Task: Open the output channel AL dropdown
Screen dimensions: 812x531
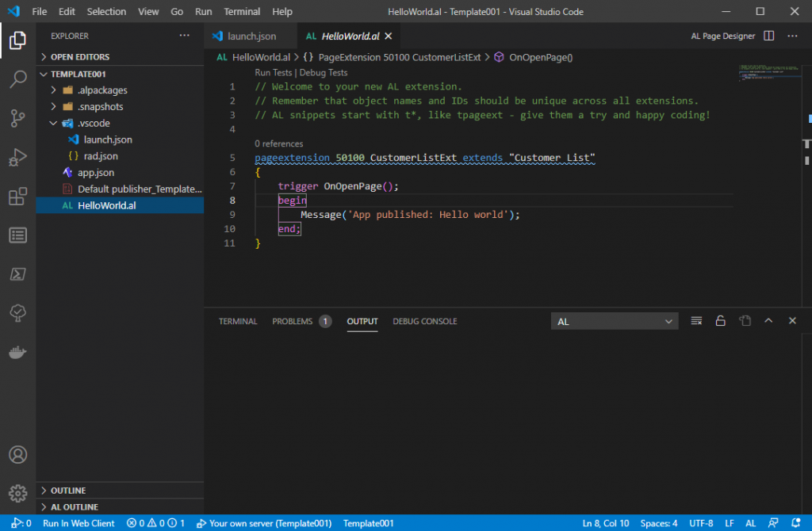Action: point(615,322)
